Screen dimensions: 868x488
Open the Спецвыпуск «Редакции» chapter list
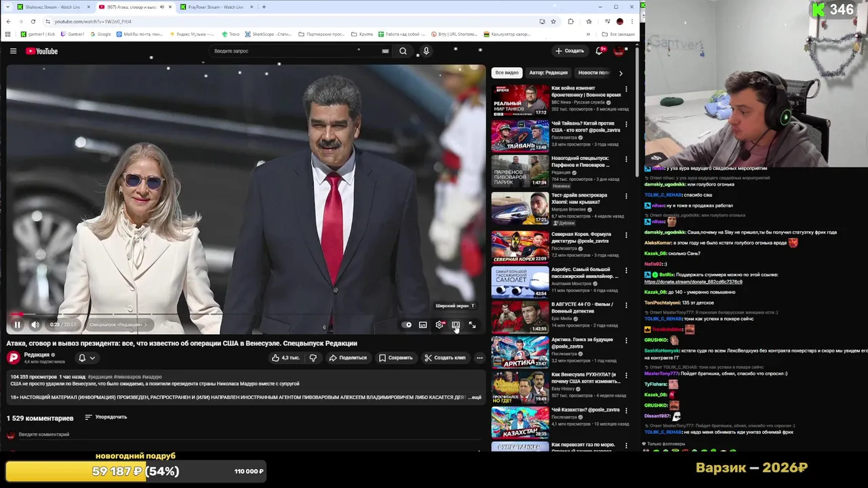(118, 325)
